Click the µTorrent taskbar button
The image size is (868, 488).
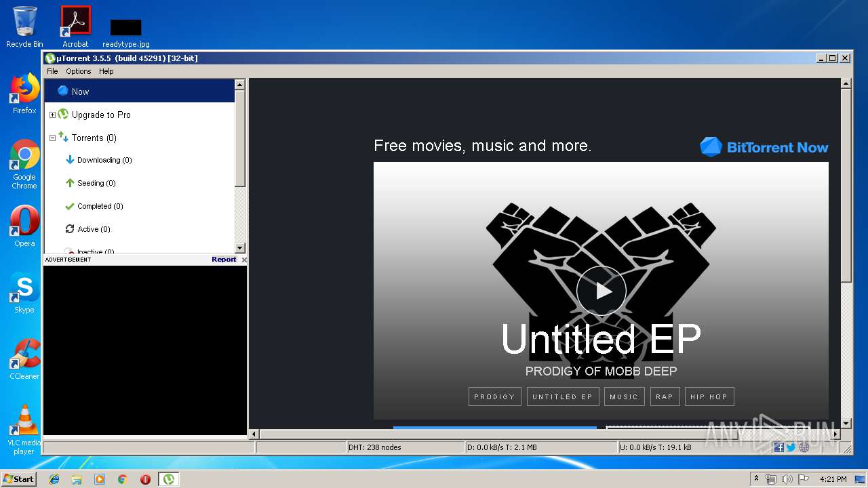pos(168,479)
